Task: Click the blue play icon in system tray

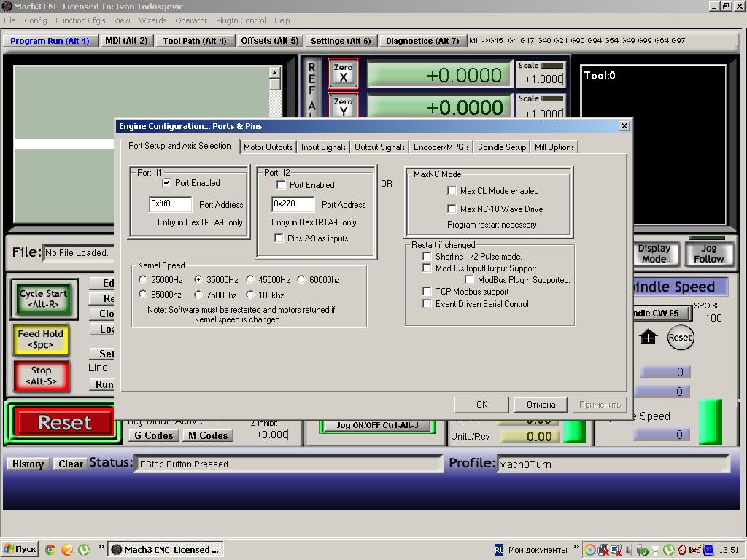Action: point(589,550)
